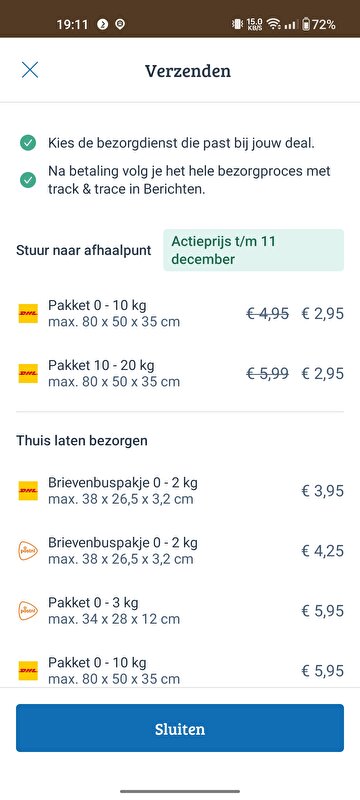360x800 pixels.
Task: Select Pakket 0 - 3 kg for € 5,95
Action: click(x=180, y=611)
